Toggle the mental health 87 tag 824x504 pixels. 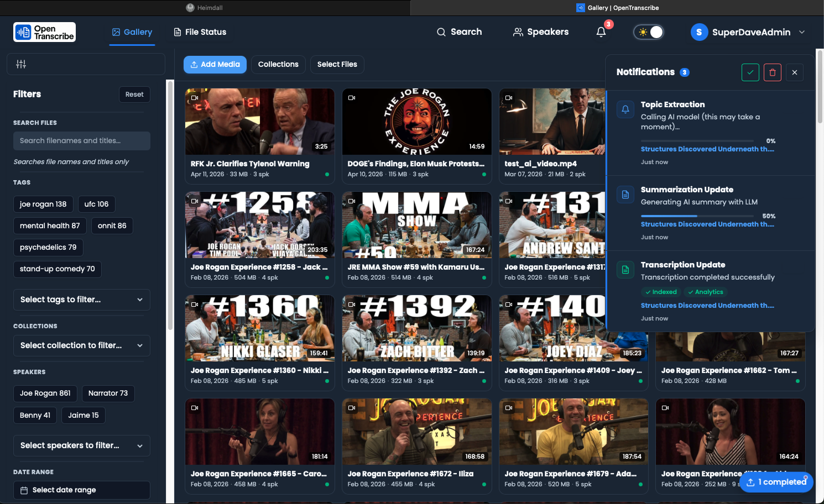pyautogui.click(x=50, y=225)
